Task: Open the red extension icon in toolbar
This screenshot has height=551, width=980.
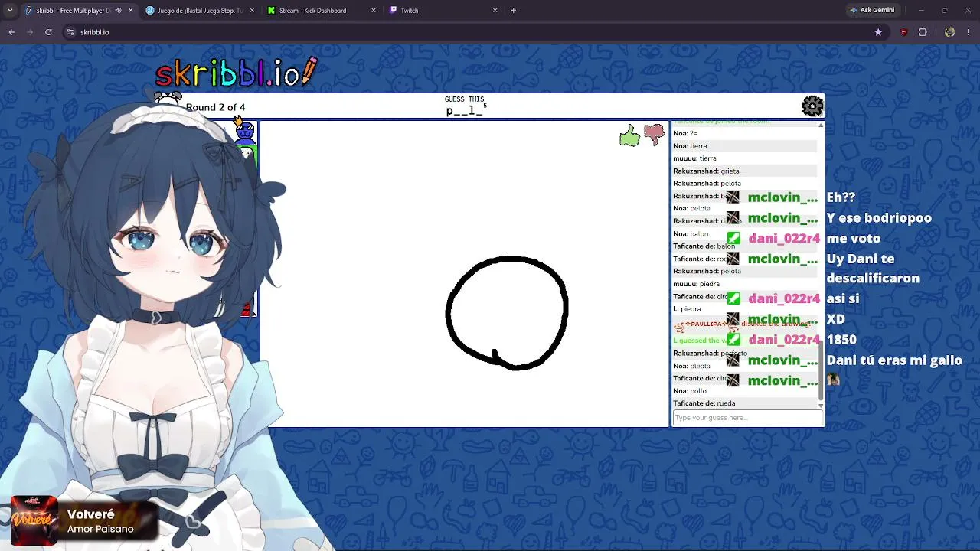Action: pos(904,32)
